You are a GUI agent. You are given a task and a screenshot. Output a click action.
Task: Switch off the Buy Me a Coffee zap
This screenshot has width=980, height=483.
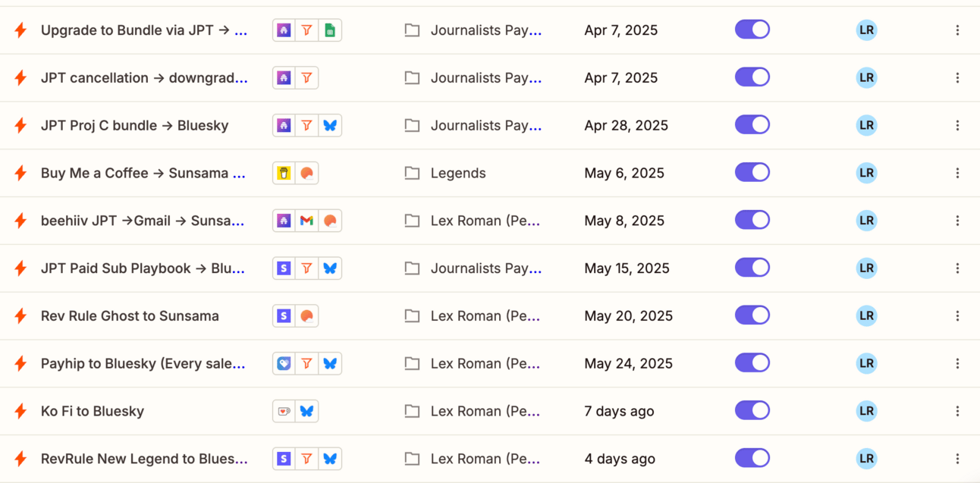coord(752,173)
